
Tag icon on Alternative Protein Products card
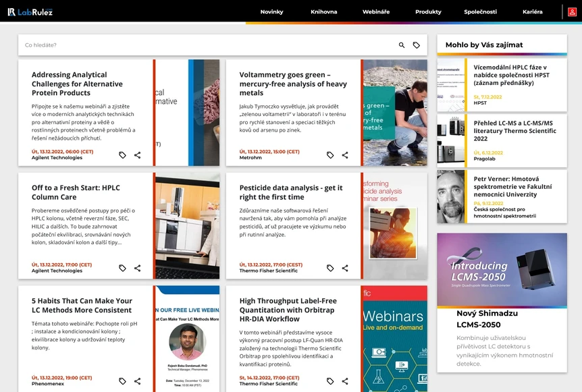(122, 155)
